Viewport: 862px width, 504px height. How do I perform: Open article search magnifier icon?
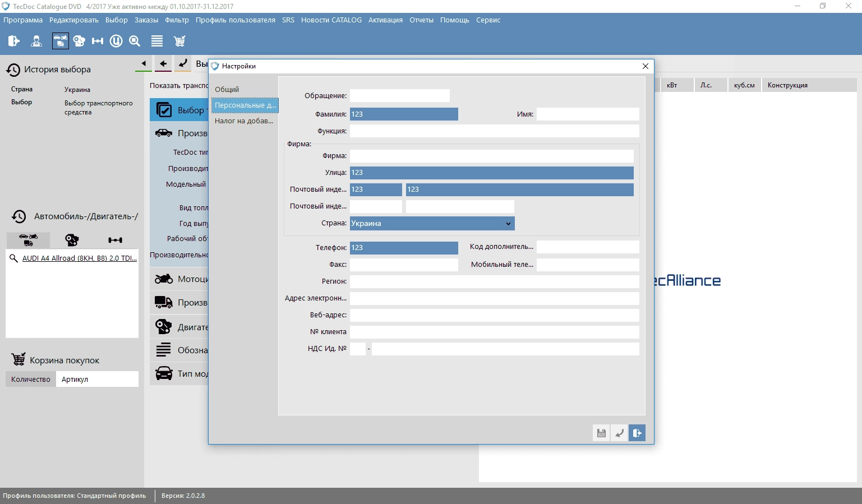click(x=135, y=41)
